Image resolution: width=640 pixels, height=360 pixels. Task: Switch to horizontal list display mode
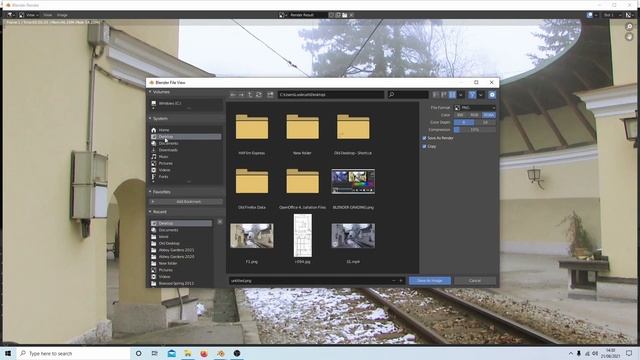(x=444, y=95)
